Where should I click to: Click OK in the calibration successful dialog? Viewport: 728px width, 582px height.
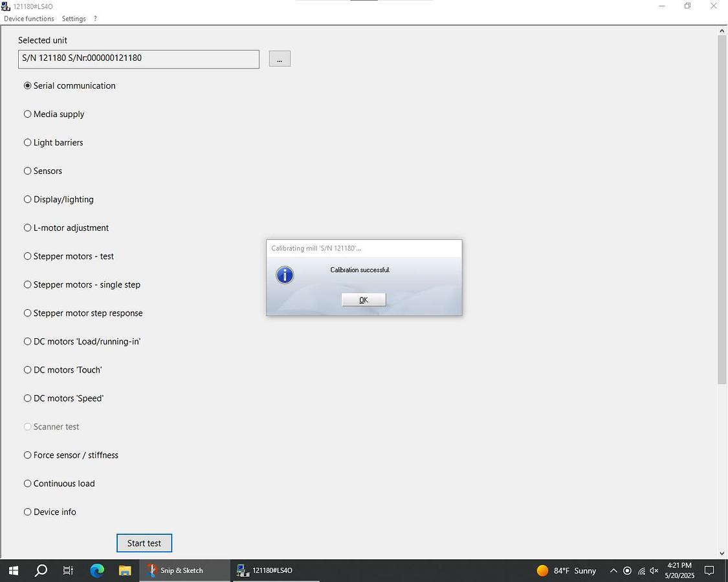point(364,299)
